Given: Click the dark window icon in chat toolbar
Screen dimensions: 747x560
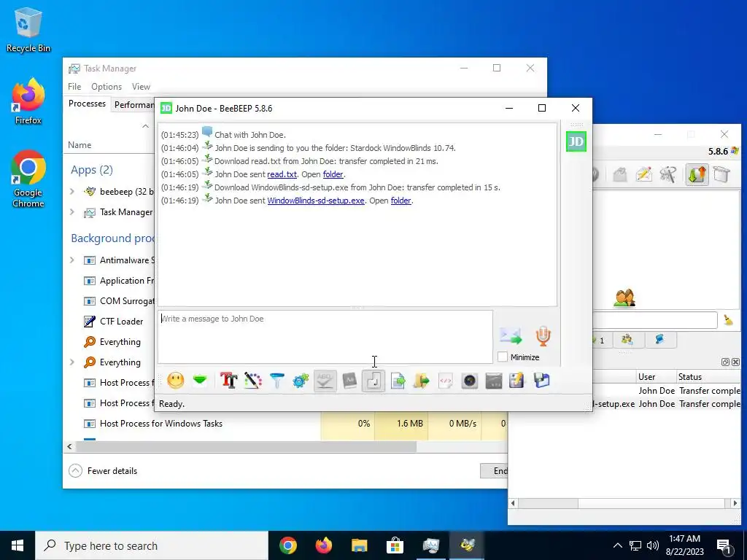Looking at the screenshot, I should tap(494, 381).
